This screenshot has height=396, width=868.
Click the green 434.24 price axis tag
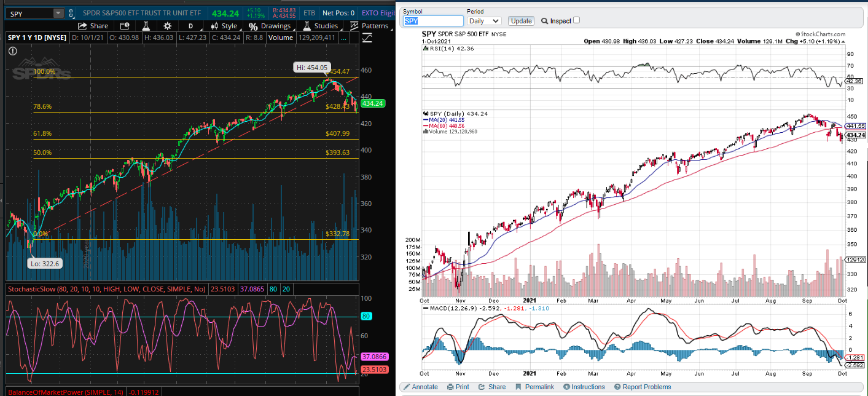point(373,103)
